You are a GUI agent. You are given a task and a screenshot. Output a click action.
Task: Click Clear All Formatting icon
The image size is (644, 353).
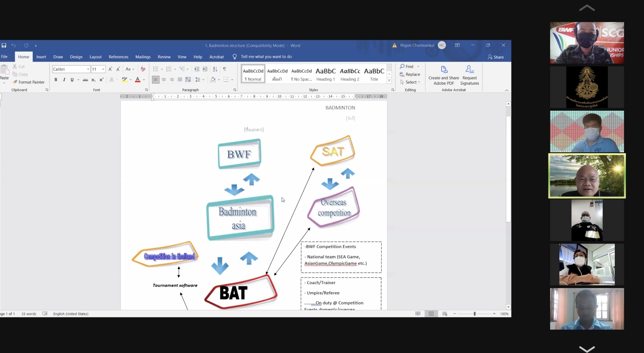(143, 69)
